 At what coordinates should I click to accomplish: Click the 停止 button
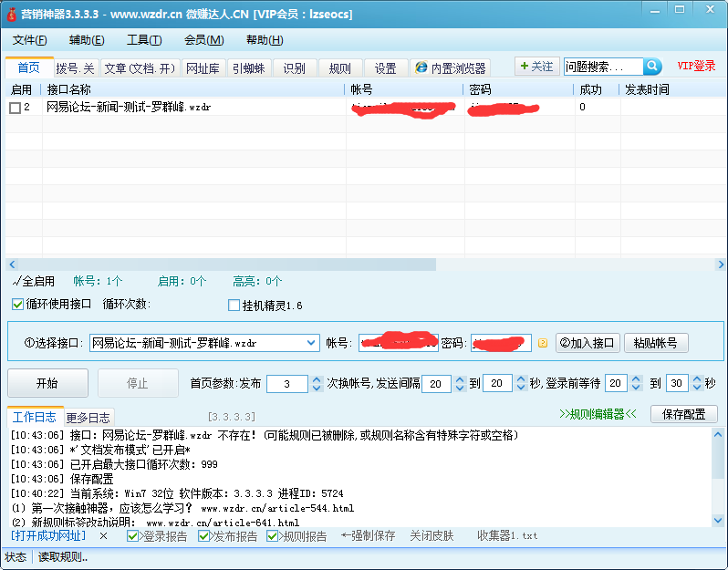(x=138, y=383)
